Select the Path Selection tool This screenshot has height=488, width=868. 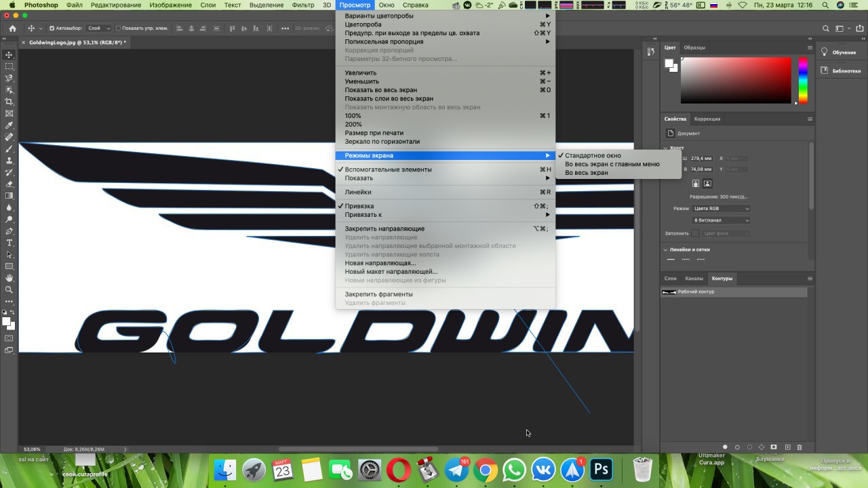tap(9, 255)
